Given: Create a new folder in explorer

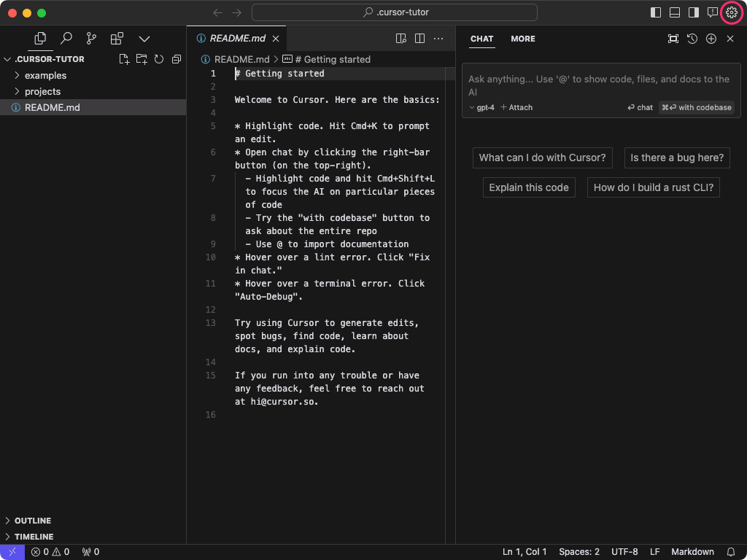Looking at the screenshot, I should coord(142,59).
